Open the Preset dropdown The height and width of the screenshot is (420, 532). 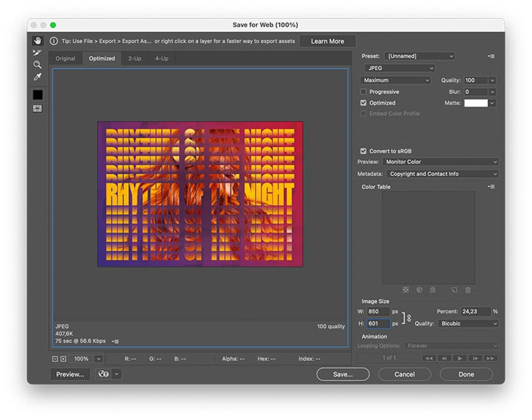[x=420, y=56]
